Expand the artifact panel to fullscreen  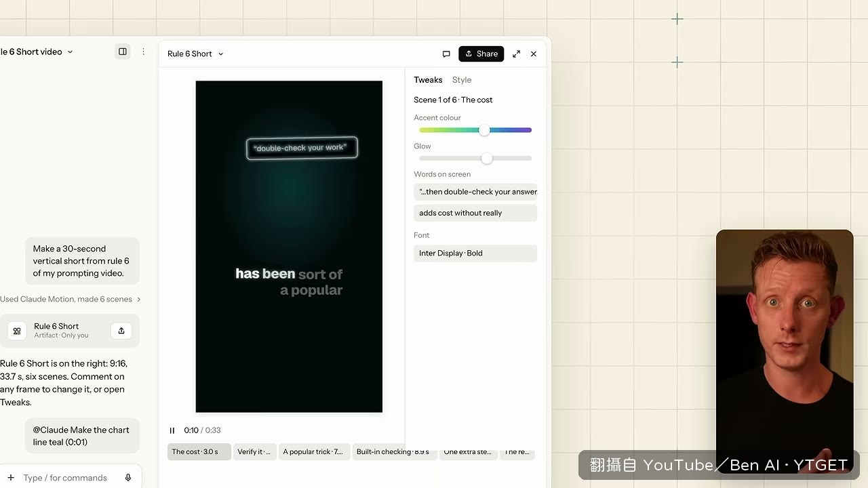(516, 54)
